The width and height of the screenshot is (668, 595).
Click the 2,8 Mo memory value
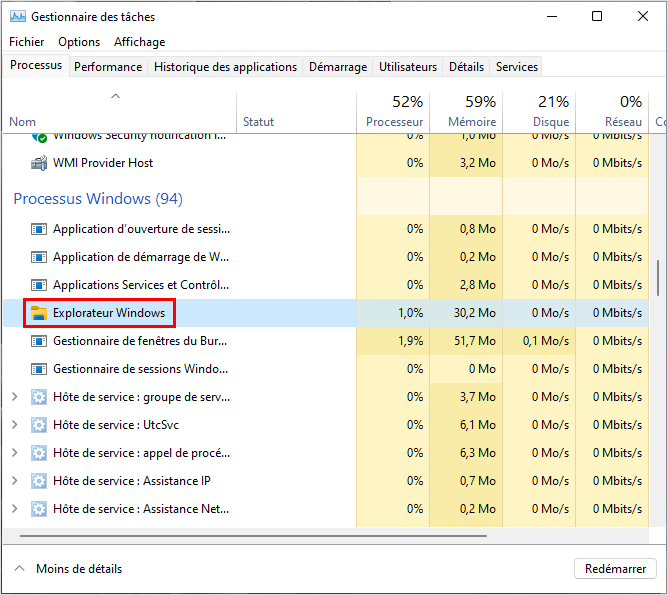[x=478, y=285]
